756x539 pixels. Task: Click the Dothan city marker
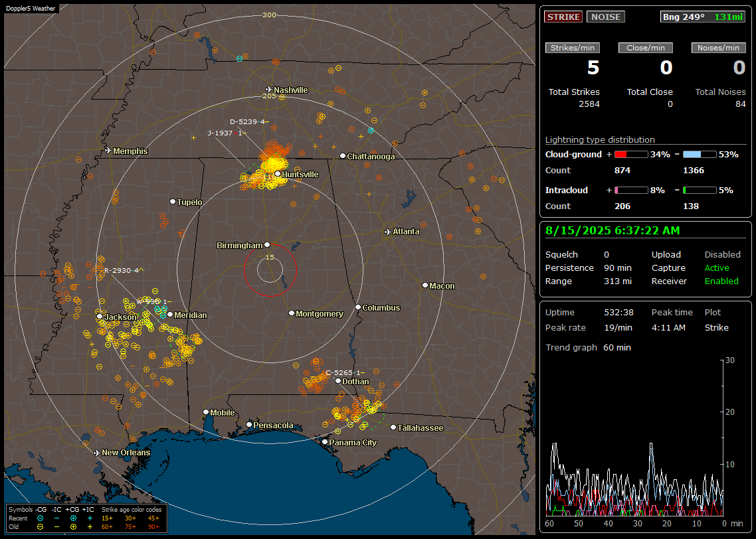(338, 381)
